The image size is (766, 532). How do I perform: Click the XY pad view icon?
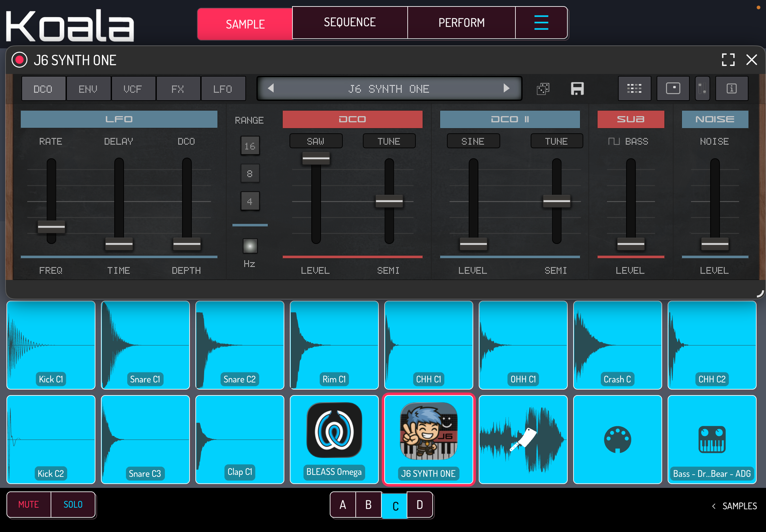coord(673,89)
